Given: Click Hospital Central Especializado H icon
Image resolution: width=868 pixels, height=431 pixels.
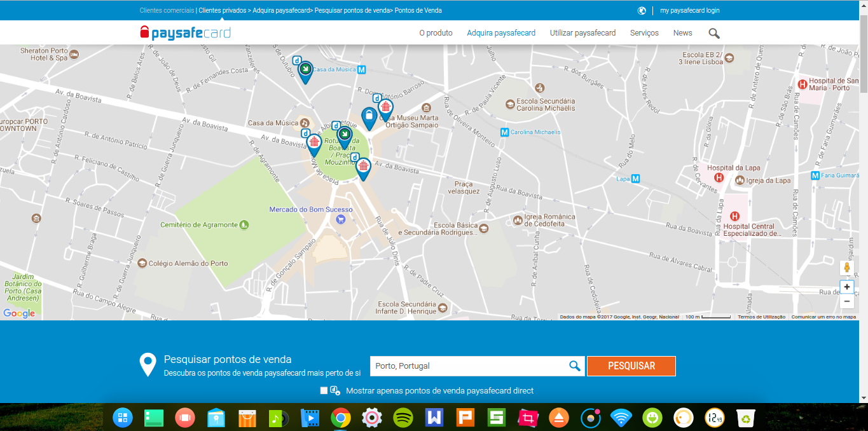Looking at the screenshot, I should (x=734, y=216).
